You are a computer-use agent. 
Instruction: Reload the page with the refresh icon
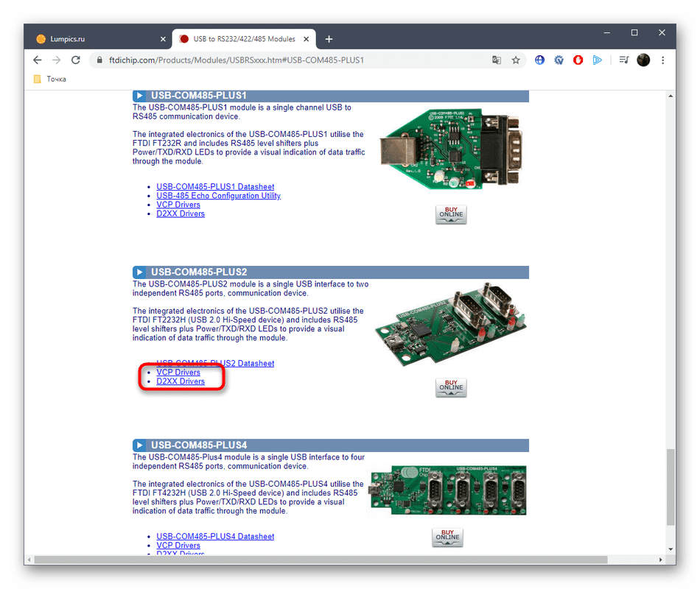tap(75, 60)
